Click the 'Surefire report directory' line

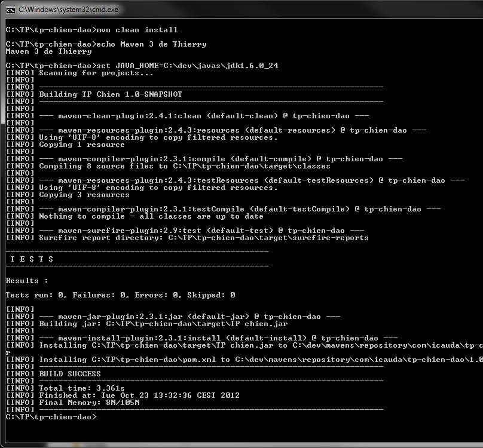203,238
